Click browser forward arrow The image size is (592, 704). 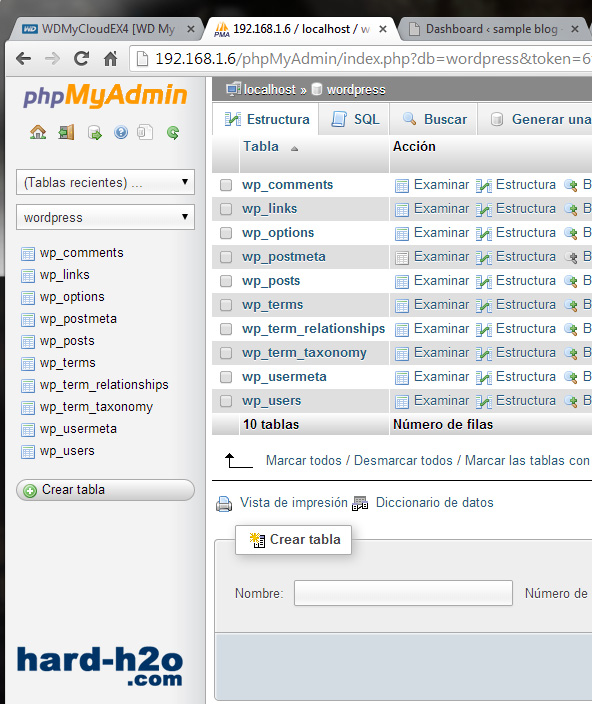click(53, 58)
